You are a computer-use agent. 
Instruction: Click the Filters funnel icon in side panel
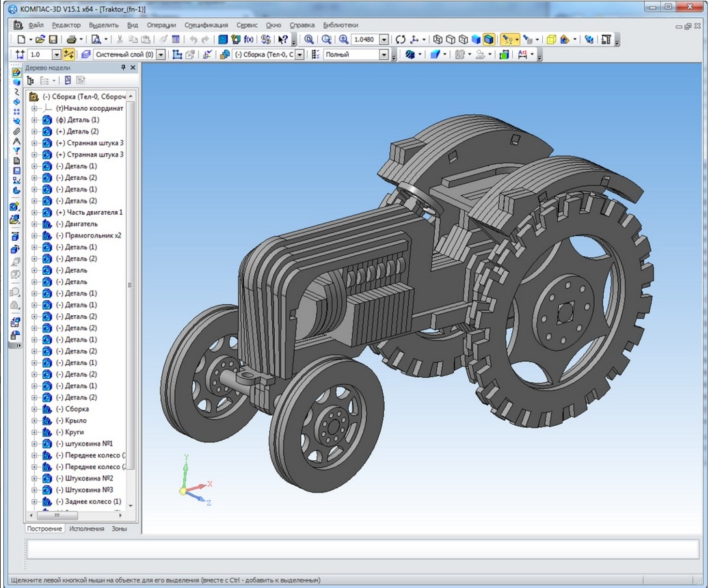pos(16,150)
